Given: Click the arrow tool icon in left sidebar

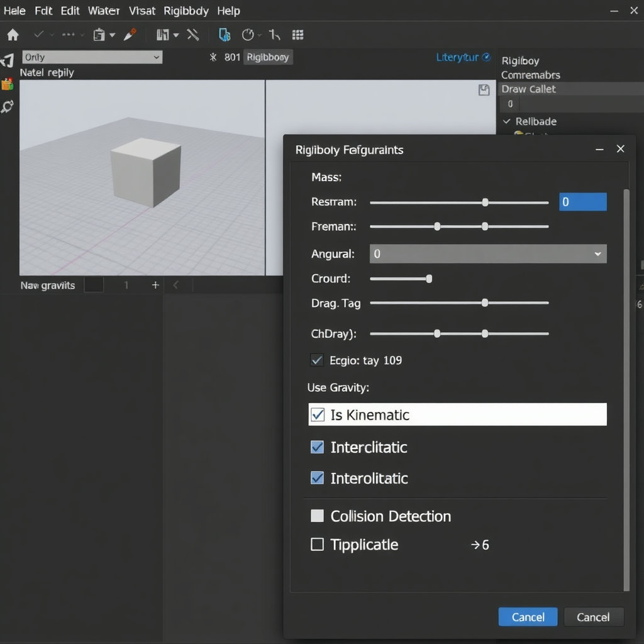Looking at the screenshot, I should tap(8, 60).
